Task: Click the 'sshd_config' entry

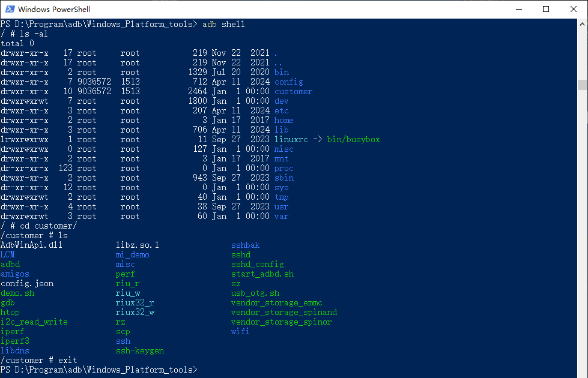Action: pyautogui.click(x=257, y=264)
